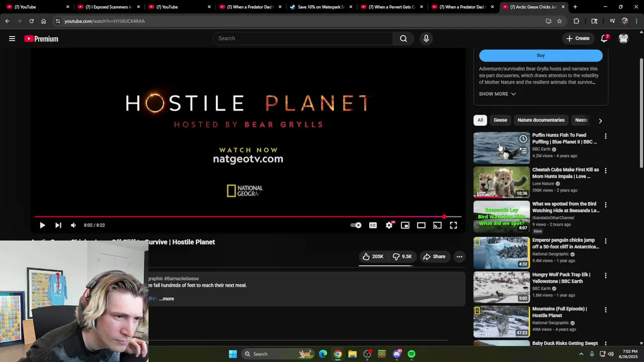Image resolution: width=644 pixels, height=362 pixels.
Task: Open Microsoft Edge from taskbar
Action: click(323, 354)
